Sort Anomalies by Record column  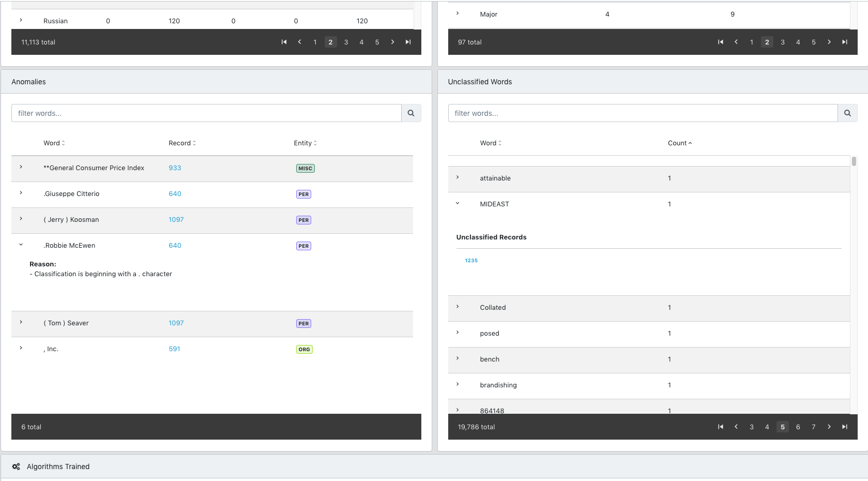182,143
